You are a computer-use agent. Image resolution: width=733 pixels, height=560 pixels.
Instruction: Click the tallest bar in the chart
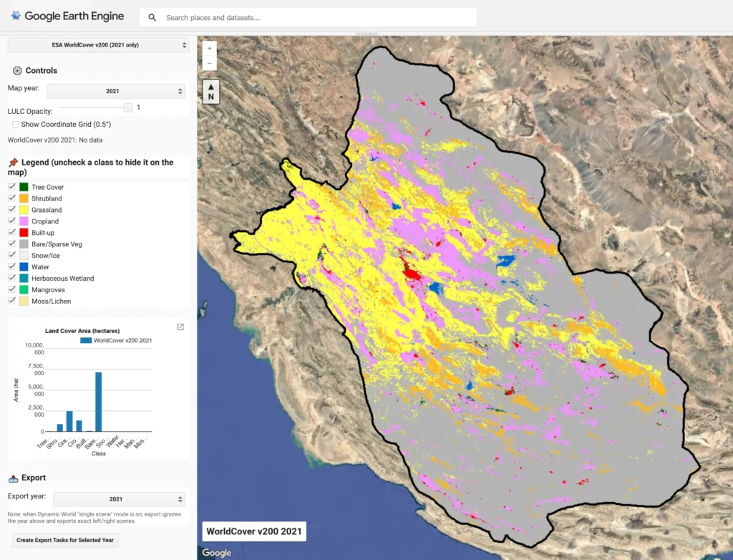[99, 402]
